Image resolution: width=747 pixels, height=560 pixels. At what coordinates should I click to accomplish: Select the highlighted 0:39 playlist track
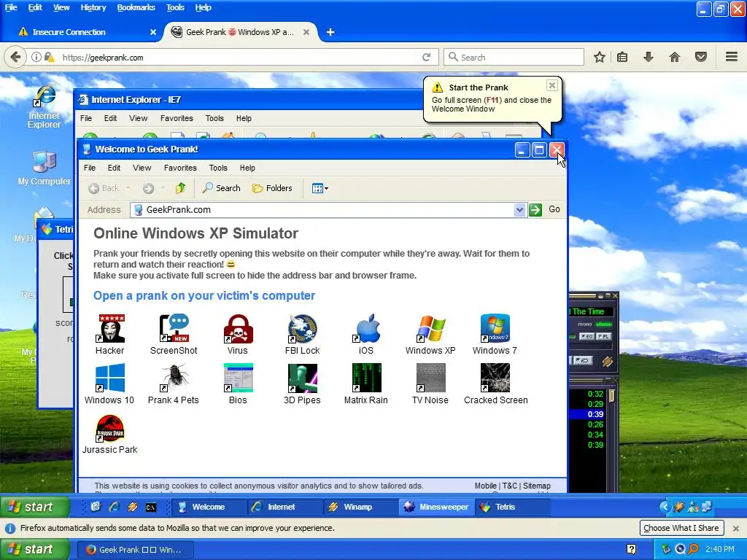coord(587,414)
